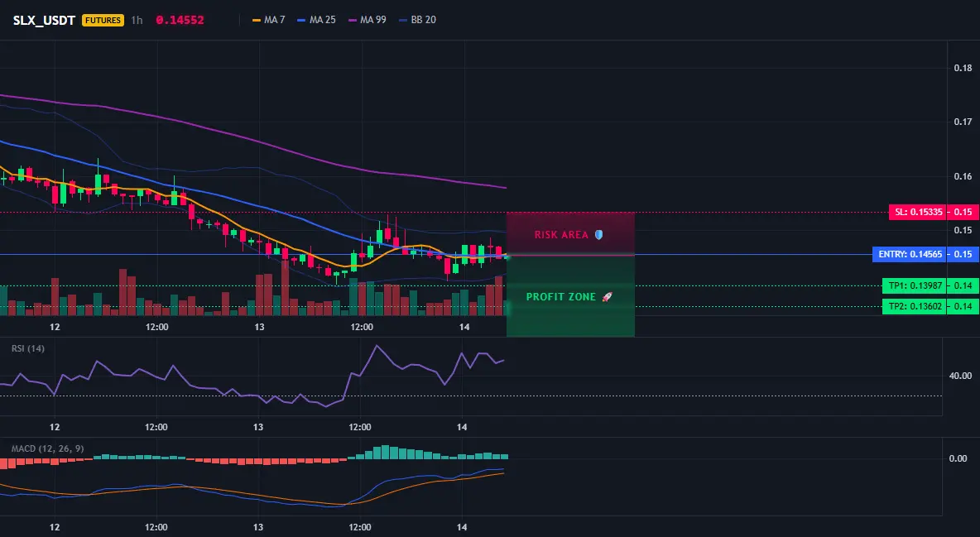Select the 1h timeframe label
The height and width of the screenshot is (537, 980).
tap(137, 20)
